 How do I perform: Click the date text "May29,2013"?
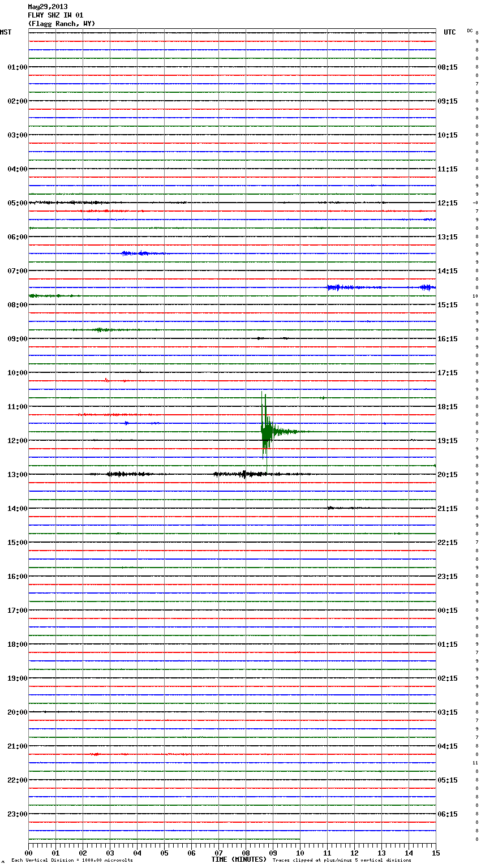(x=48, y=7)
